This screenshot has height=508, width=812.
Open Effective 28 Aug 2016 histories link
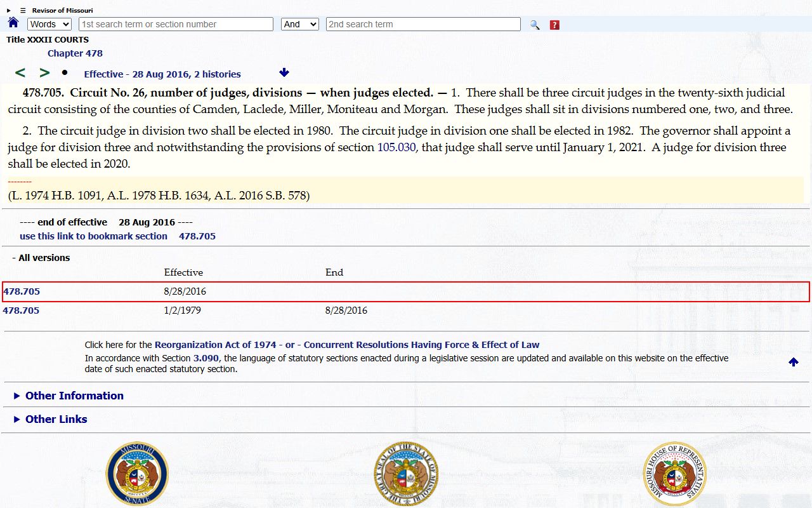click(162, 74)
